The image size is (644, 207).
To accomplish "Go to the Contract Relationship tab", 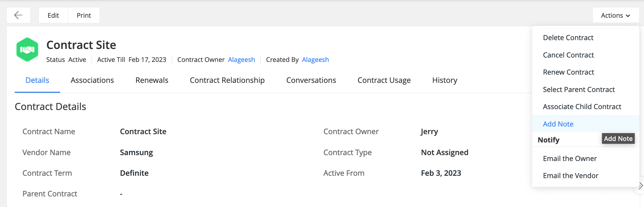I will pos(227,80).
